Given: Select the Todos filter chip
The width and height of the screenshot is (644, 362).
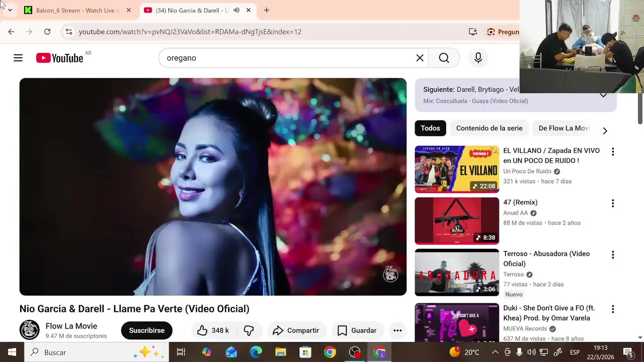Looking at the screenshot, I should click(x=430, y=128).
